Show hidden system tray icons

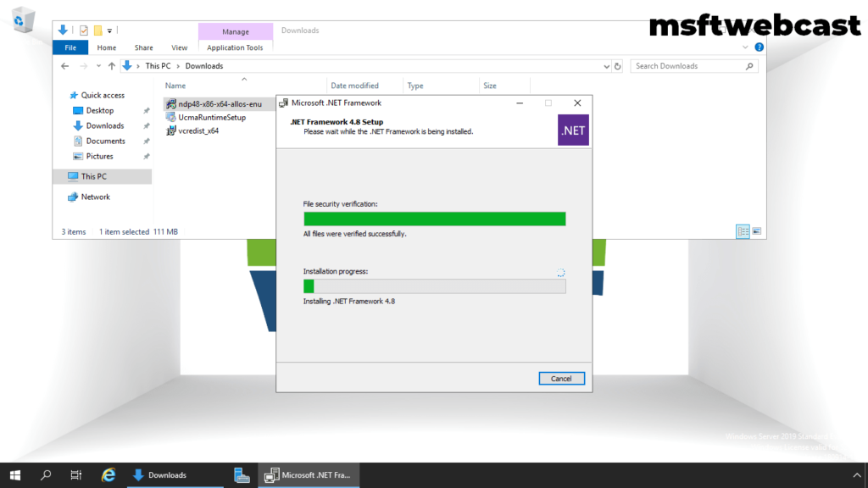[x=856, y=475]
